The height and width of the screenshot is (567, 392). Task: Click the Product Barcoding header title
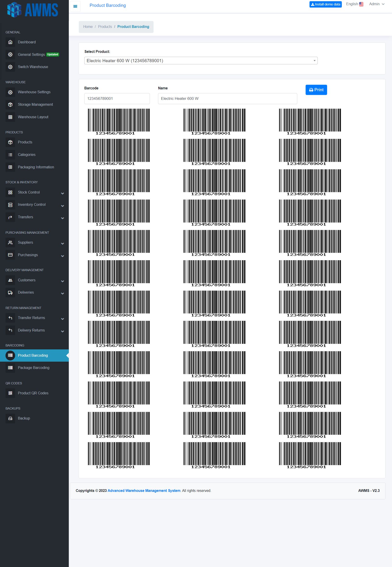click(x=108, y=5)
